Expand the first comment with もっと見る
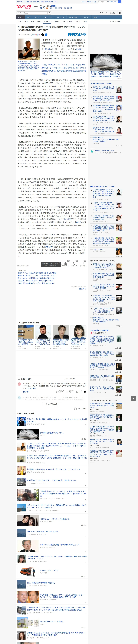Screen dimensions: 138x644 tap(32, 388)
